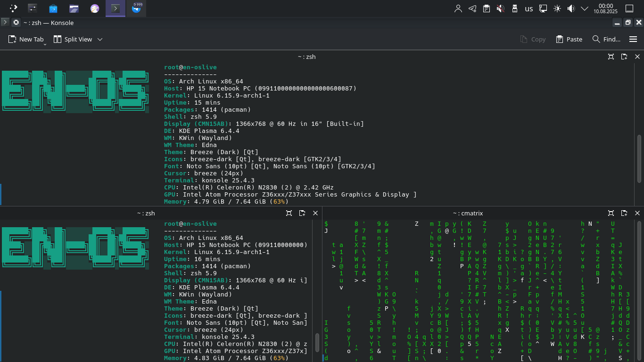Open the audio volume tray icon
Screen dimensions: 644x362
point(571,8)
